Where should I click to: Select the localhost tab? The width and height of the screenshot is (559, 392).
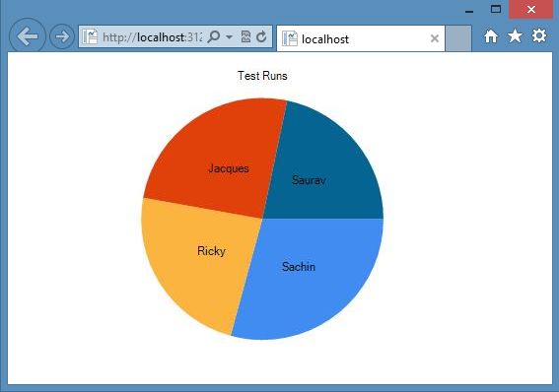pyautogui.click(x=361, y=38)
